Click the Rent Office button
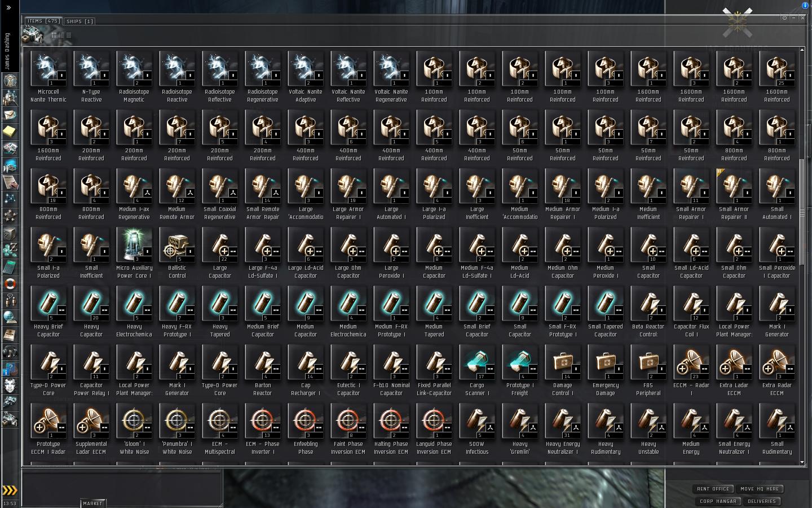The image size is (812, 508). point(713,489)
